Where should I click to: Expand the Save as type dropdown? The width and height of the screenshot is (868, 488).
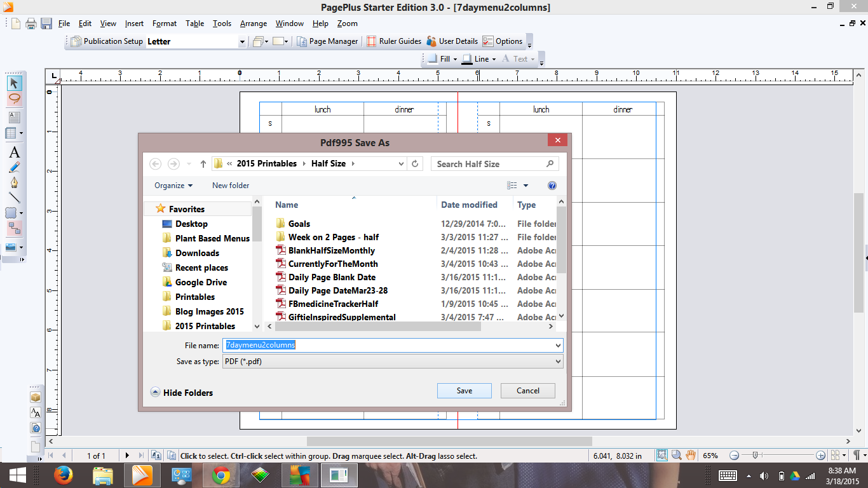click(x=559, y=362)
